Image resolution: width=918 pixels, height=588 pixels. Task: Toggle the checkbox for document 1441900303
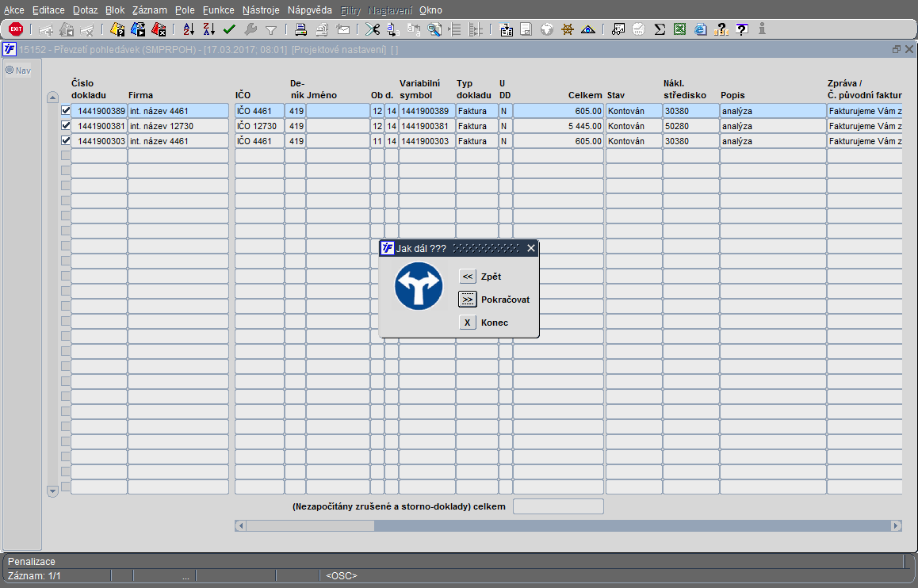pos(66,140)
